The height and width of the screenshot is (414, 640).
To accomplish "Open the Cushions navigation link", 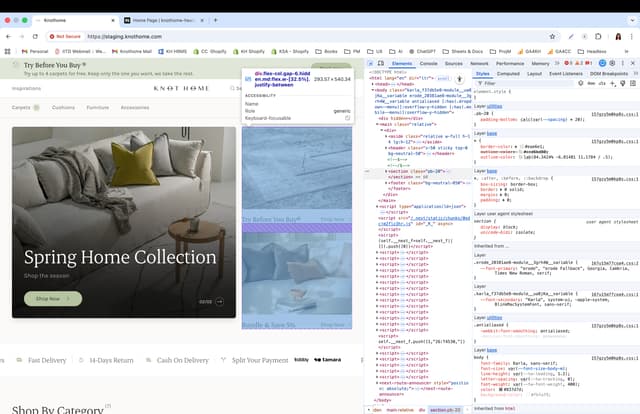I will pyautogui.click(x=63, y=107).
